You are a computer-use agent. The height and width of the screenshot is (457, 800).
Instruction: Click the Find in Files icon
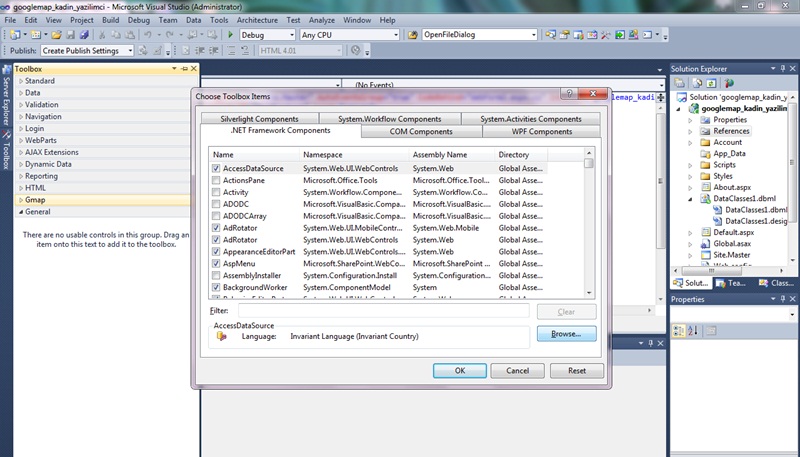412,35
